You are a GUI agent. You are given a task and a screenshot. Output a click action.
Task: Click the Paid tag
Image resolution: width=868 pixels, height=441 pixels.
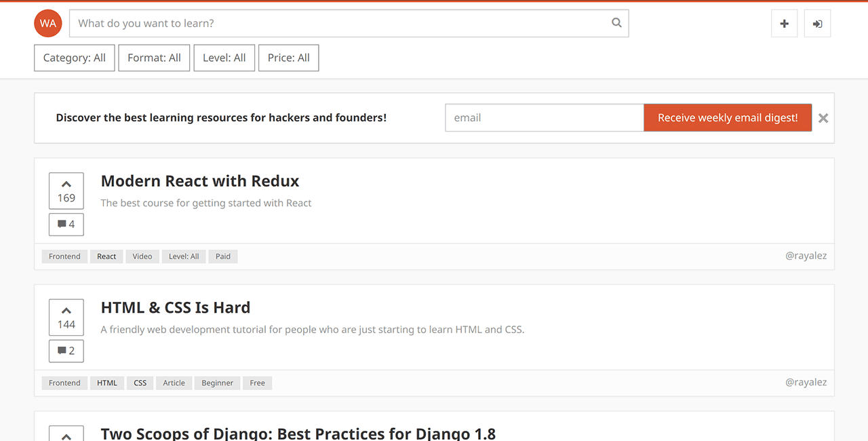(x=223, y=256)
